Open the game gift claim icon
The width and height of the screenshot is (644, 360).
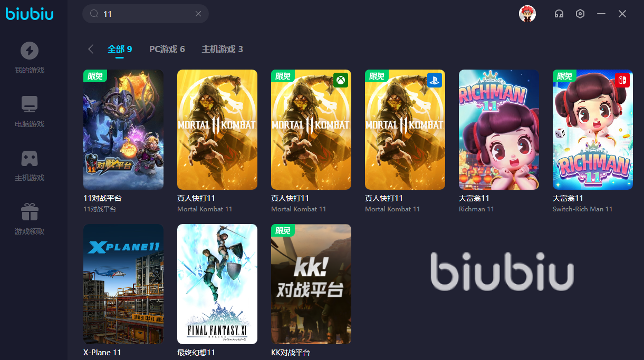coord(30,212)
